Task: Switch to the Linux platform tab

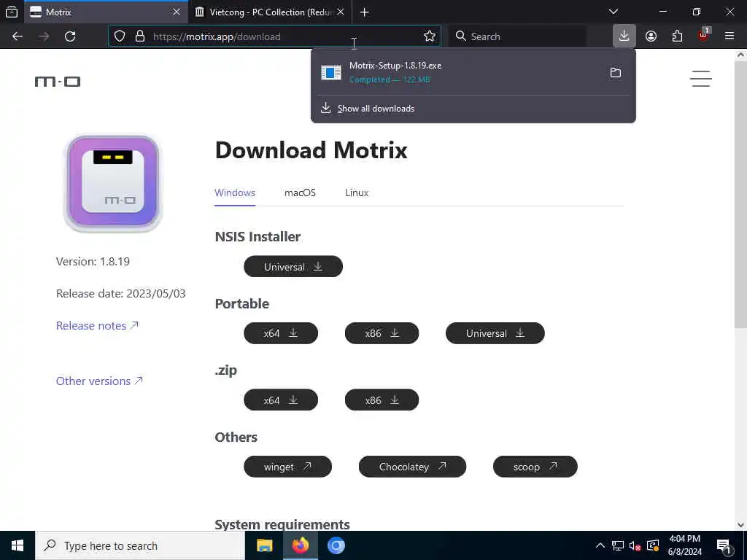Action: click(x=357, y=192)
